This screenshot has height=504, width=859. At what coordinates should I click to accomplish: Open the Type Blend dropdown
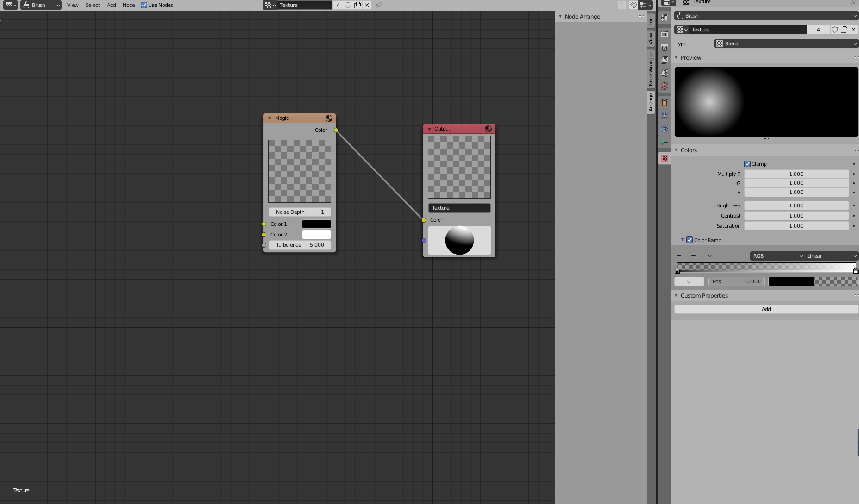pos(786,44)
